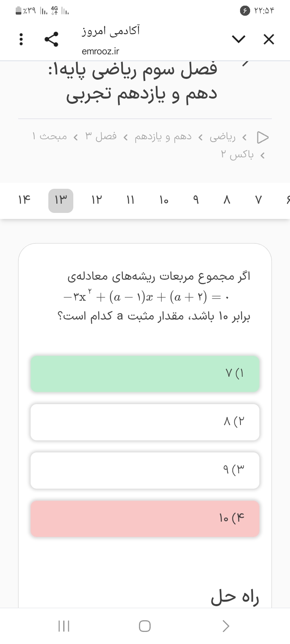Open question number ۷ tab
This screenshot has width=290, height=644.
pyautogui.click(x=259, y=200)
